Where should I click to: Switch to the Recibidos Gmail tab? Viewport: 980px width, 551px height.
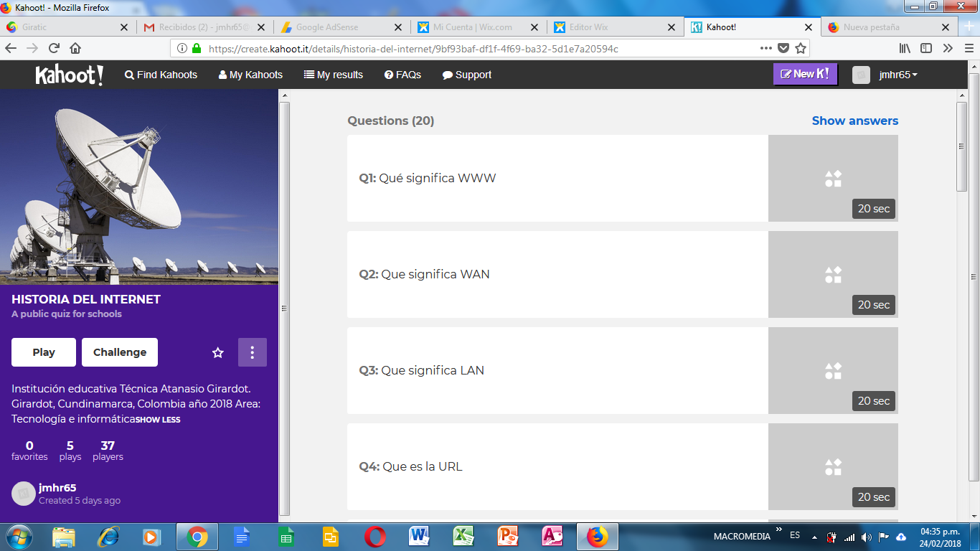click(x=204, y=27)
